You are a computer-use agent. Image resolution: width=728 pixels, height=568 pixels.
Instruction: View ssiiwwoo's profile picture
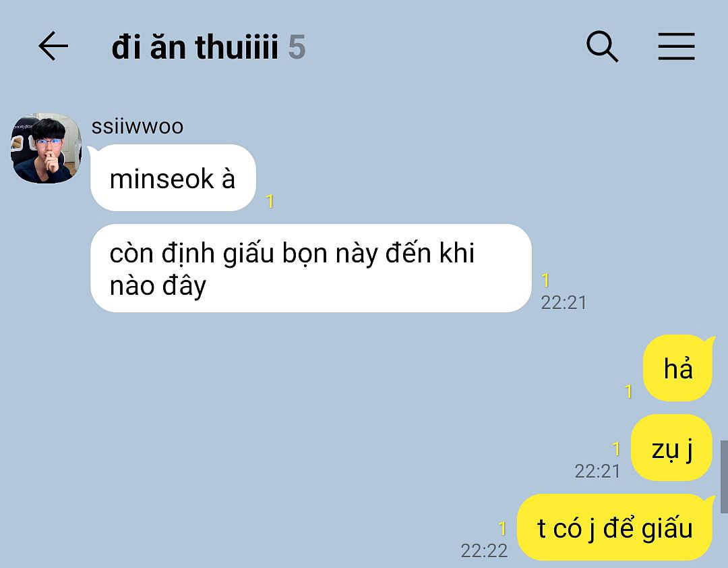(46, 148)
